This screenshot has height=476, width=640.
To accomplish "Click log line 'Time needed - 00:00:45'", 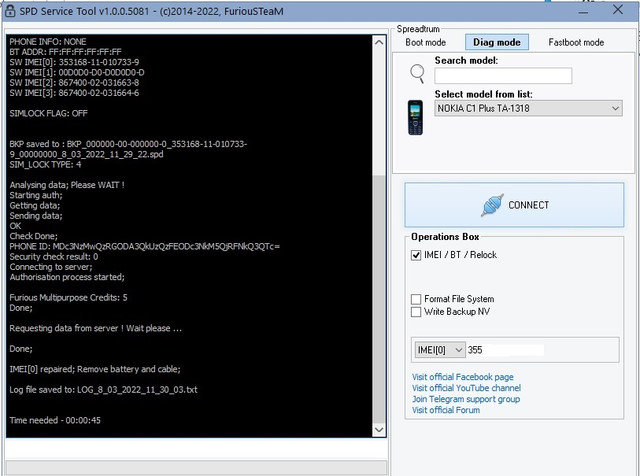I will [55, 420].
